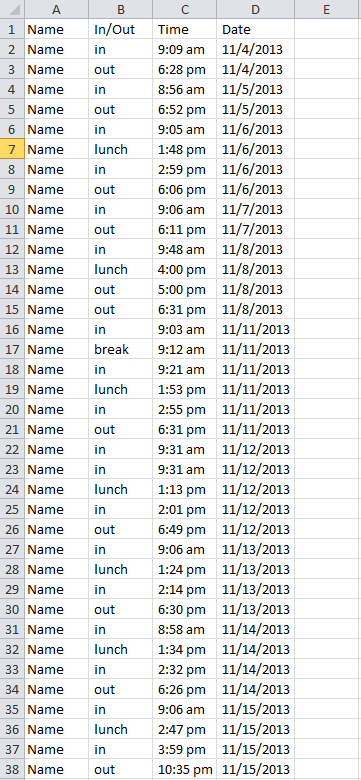This screenshot has width=361, height=780.
Task: Select column B header
Action: click(x=121, y=9)
